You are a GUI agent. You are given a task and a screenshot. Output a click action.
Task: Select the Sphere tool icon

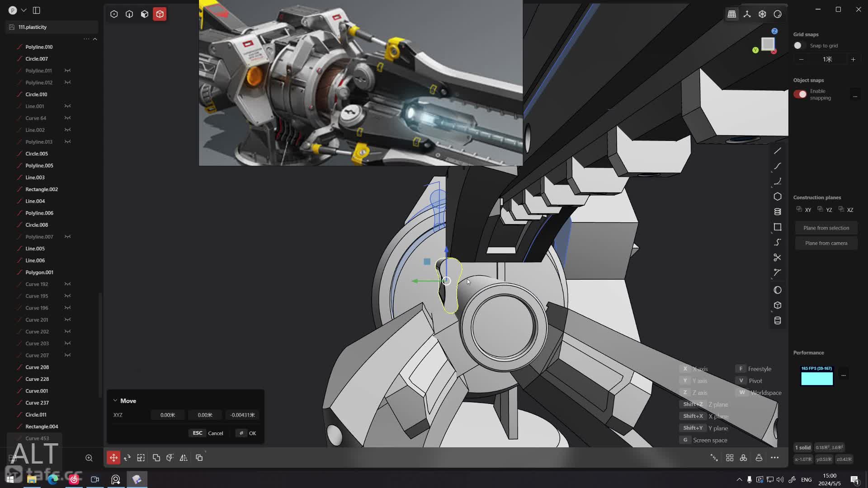(x=778, y=290)
